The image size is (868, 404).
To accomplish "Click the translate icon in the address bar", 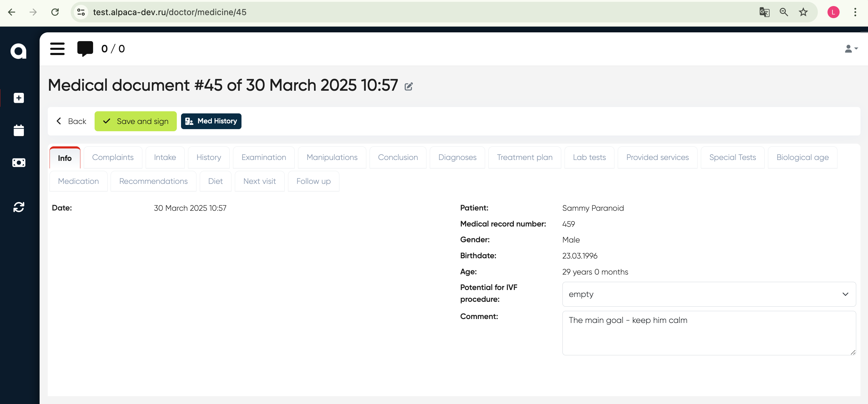I will 764,12.
